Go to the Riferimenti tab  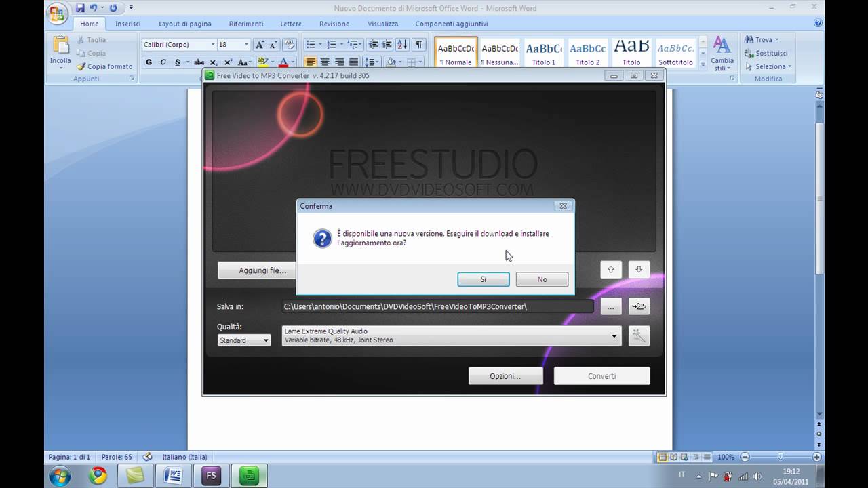point(246,24)
